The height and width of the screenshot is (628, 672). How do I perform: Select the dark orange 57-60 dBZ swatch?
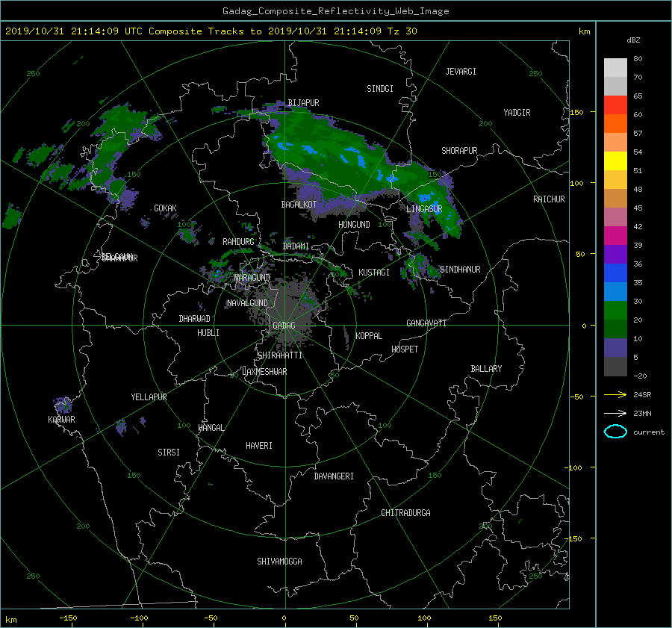click(615, 123)
